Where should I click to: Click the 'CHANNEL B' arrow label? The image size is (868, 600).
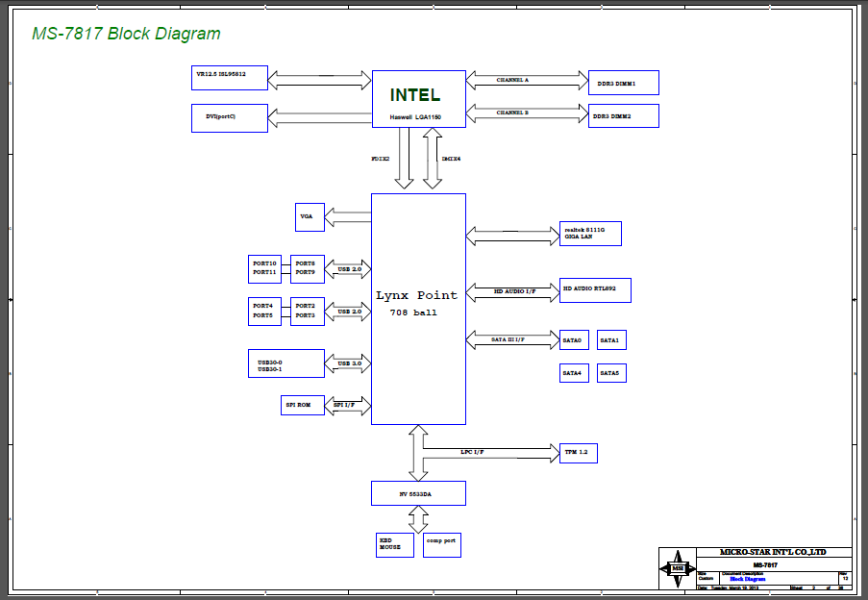tap(512, 112)
